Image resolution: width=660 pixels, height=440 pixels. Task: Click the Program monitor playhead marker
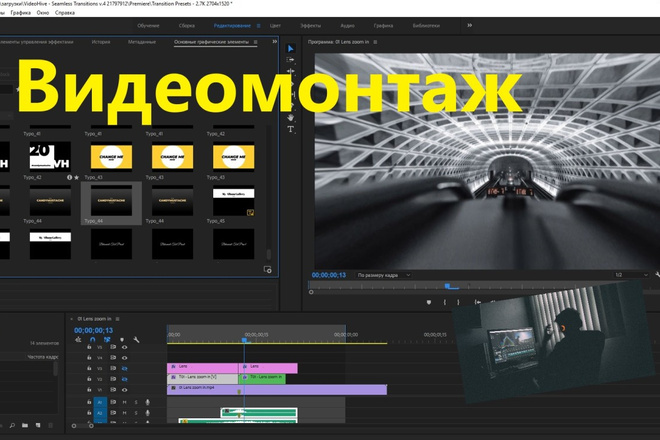pos(447,286)
